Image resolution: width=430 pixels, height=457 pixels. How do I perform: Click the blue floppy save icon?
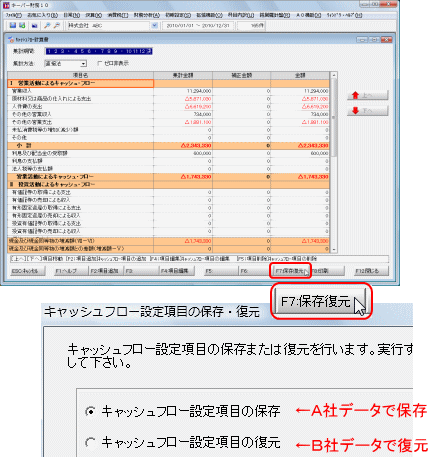coord(13,25)
